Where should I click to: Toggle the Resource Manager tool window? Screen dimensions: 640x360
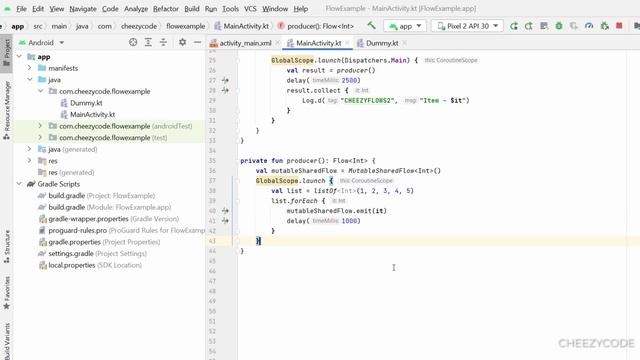pyautogui.click(x=7, y=110)
